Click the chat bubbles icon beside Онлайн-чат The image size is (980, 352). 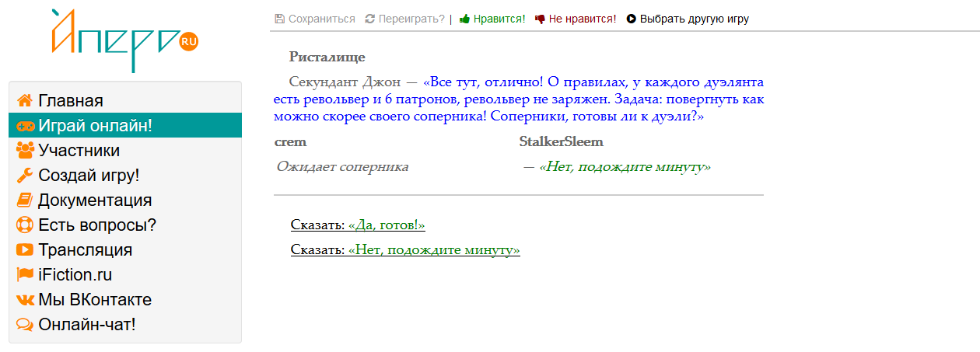pos(25,325)
